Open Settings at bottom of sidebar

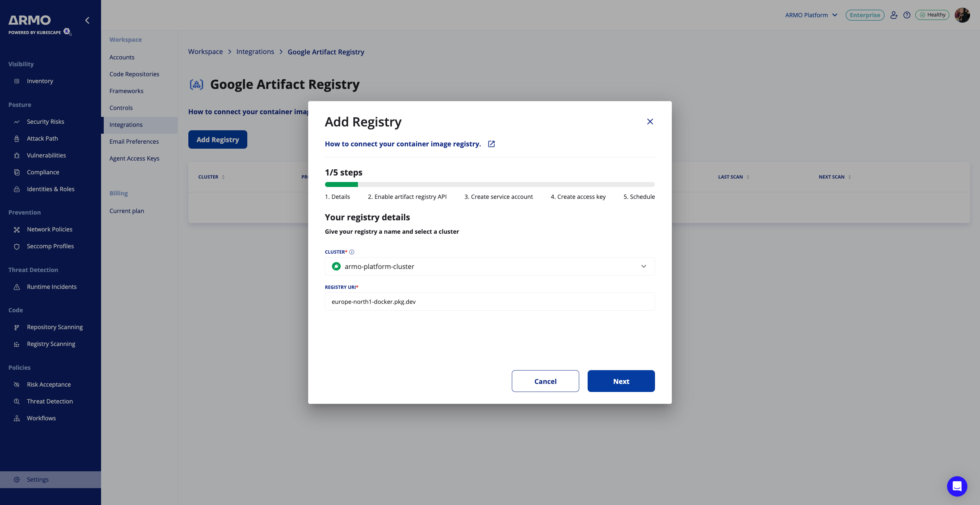pyautogui.click(x=38, y=480)
